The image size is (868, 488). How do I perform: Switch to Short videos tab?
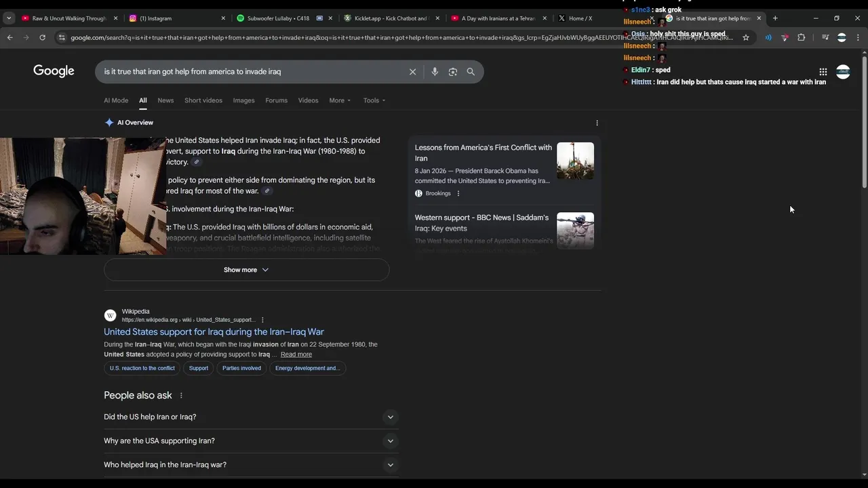pyautogui.click(x=203, y=100)
